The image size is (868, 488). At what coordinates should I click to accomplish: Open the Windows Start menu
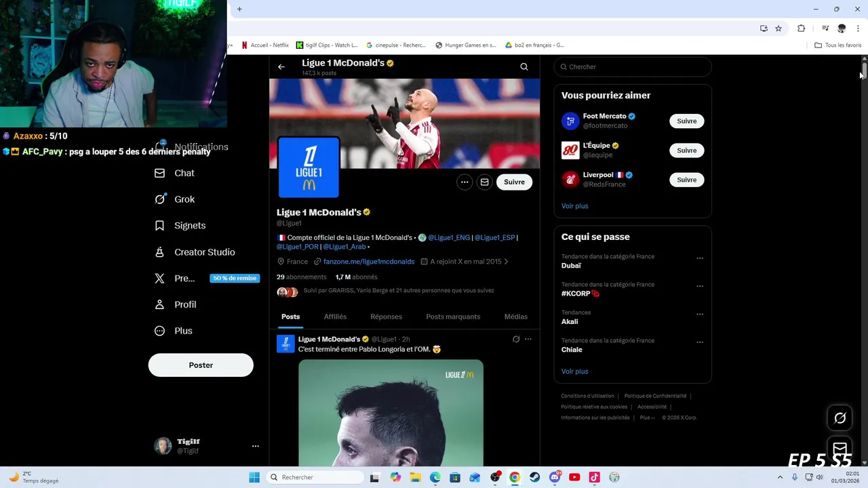pyautogui.click(x=254, y=477)
